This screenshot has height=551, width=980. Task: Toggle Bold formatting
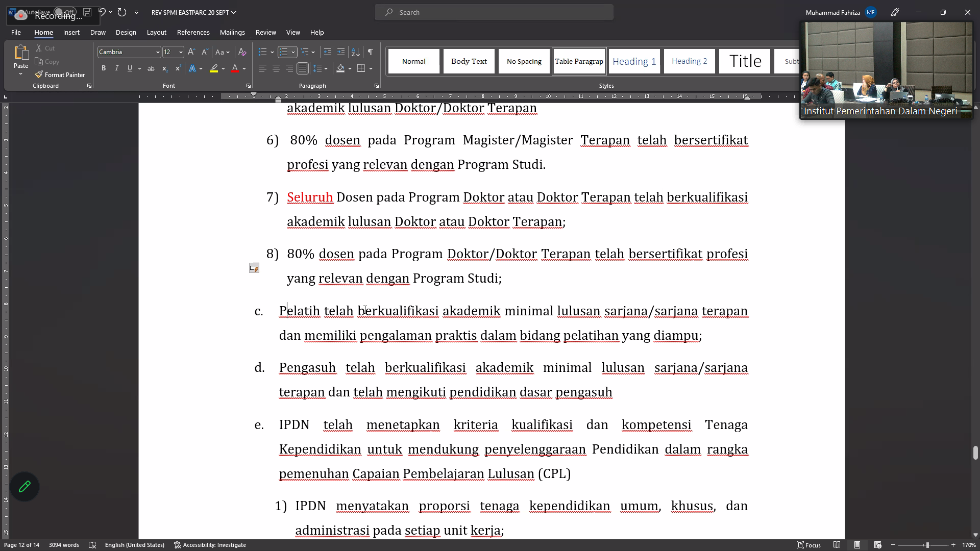[104, 68]
